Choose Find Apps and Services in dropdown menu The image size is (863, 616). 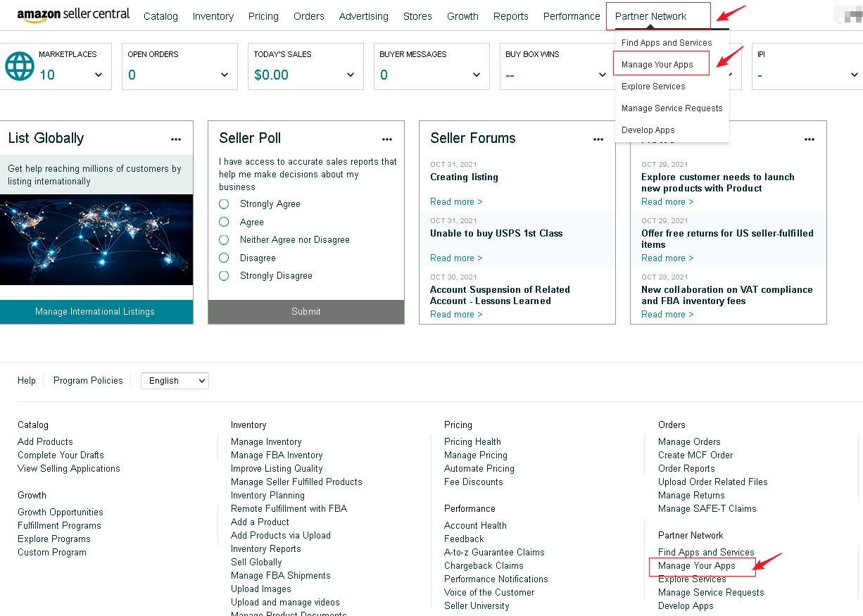(667, 42)
